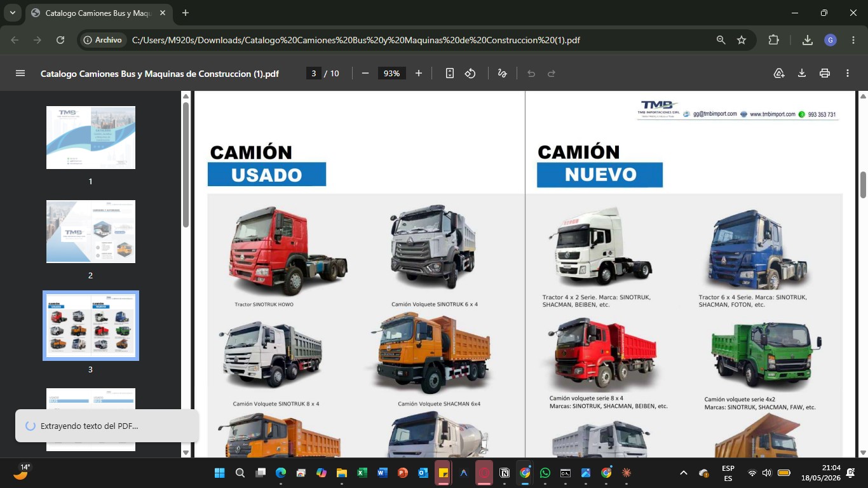Open the Chrome profile avatar G
This screenshot has height=488, width=868.
(831, 40)
